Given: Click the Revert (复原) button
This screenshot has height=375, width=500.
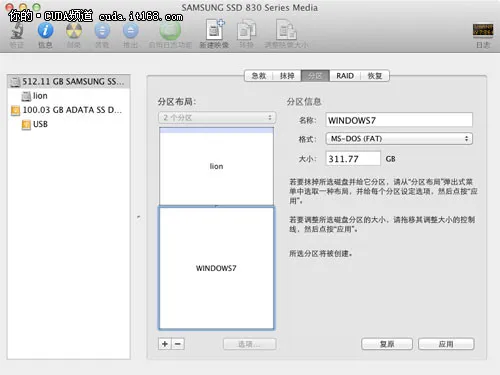Looking at the screenshot, I should (x=387, y=344).
